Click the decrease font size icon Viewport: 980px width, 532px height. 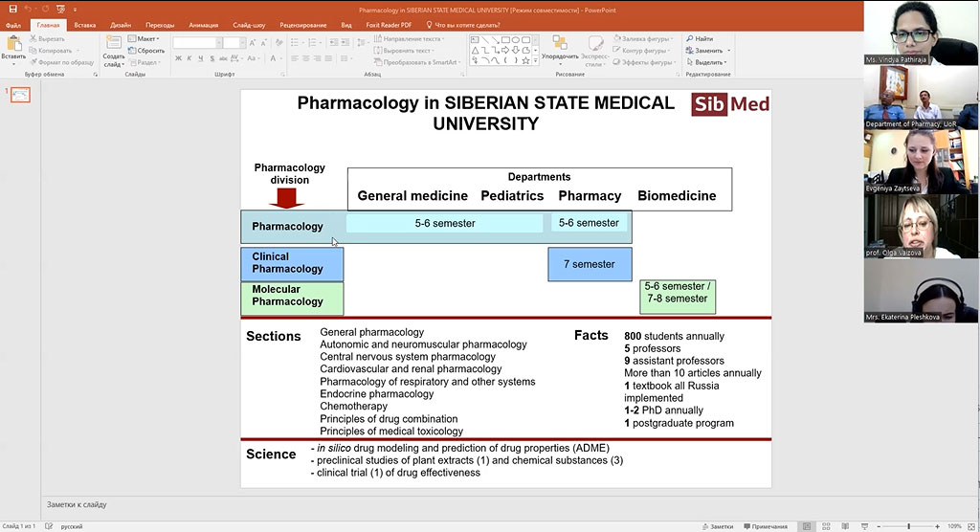tap(264, 42)
